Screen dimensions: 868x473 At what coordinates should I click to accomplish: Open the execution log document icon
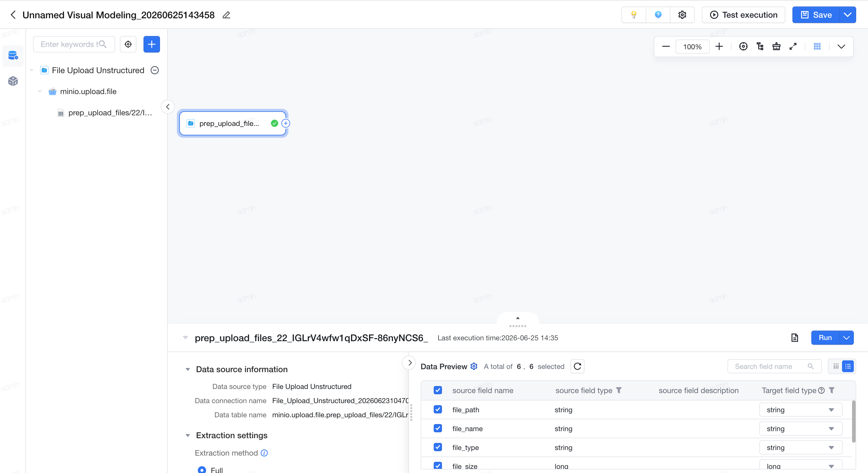click(x=794, y=338)
